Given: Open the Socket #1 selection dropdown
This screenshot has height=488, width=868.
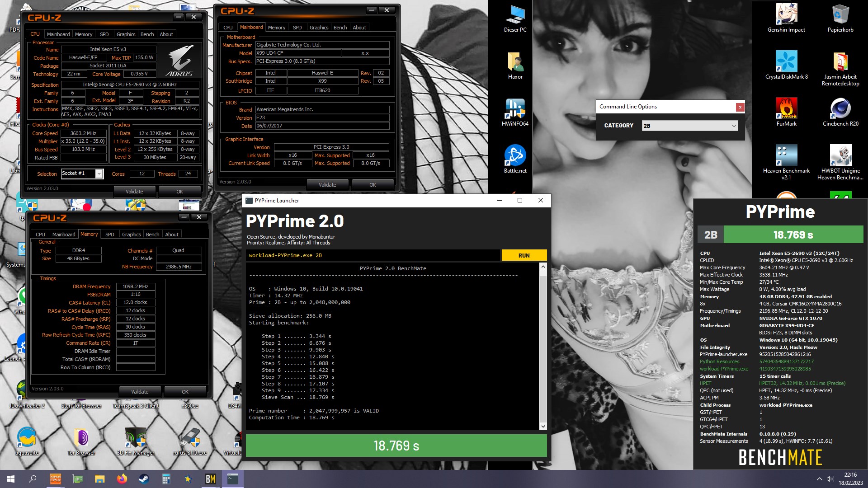Looking at the screenshot, I should point(82,174).
